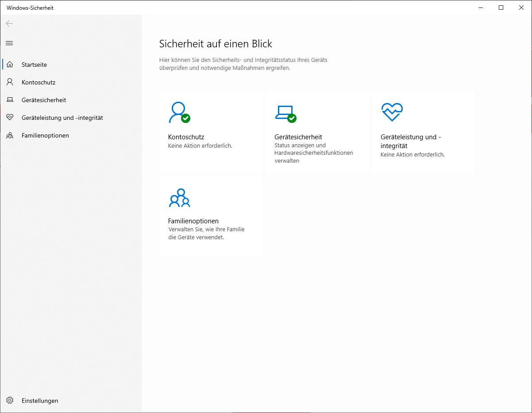Viewport: 532px width, 413px height.
Task: Click the back arrow icon
Action: 9,23
